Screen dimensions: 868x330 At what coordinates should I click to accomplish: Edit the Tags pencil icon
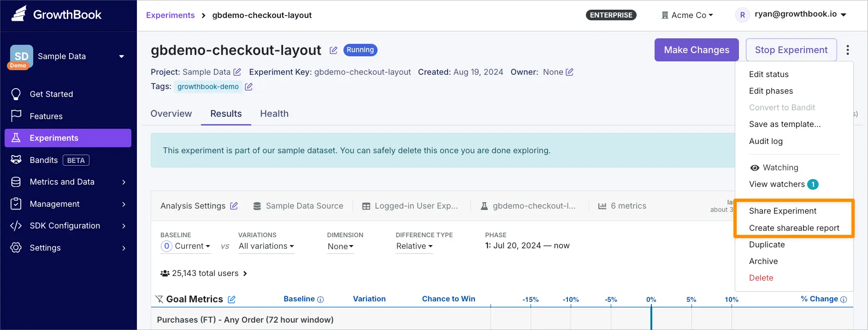click(248, 87)
